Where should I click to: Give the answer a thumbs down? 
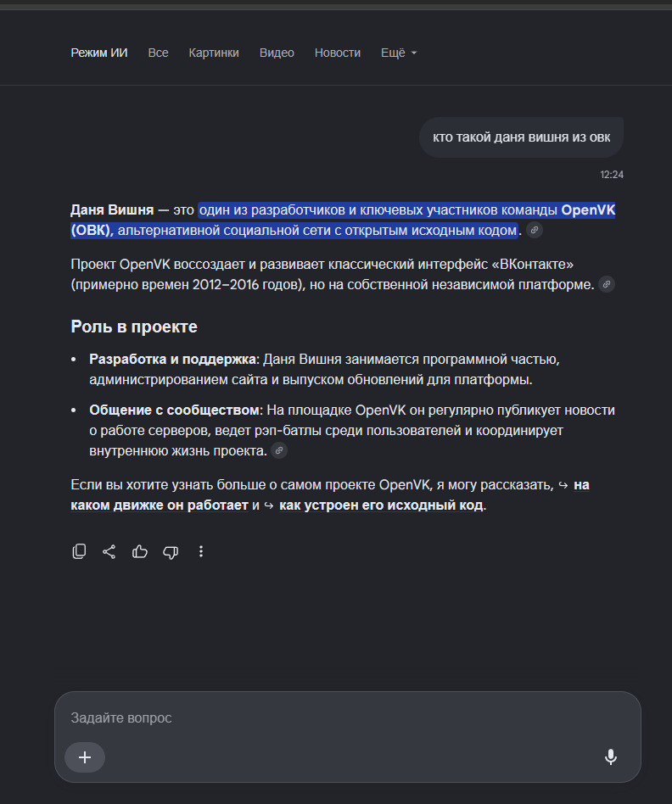171,552
